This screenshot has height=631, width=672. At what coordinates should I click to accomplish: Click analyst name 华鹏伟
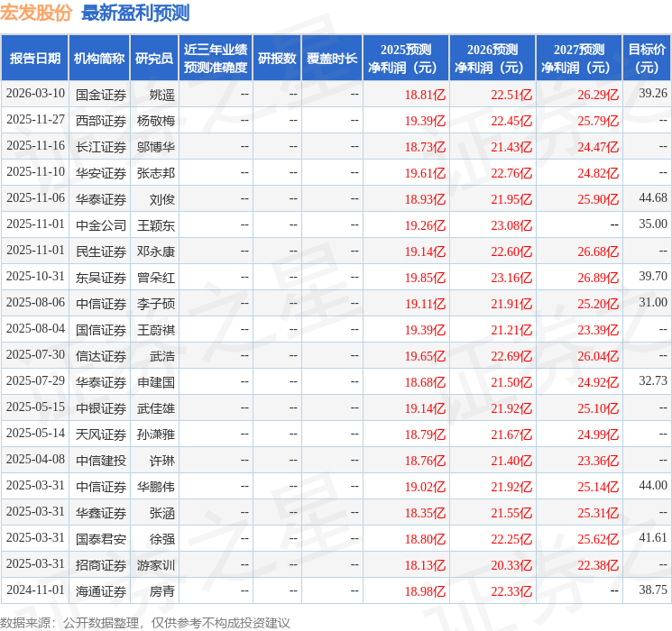click(156, 487)
